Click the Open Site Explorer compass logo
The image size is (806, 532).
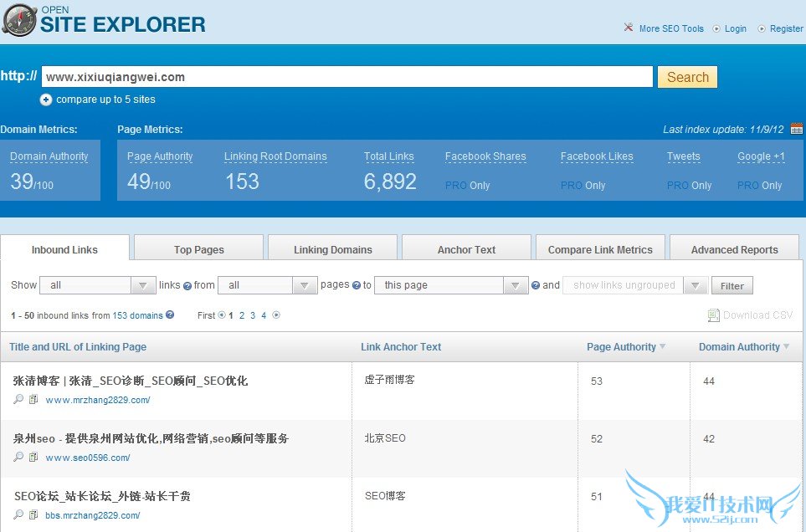point(18,20)
